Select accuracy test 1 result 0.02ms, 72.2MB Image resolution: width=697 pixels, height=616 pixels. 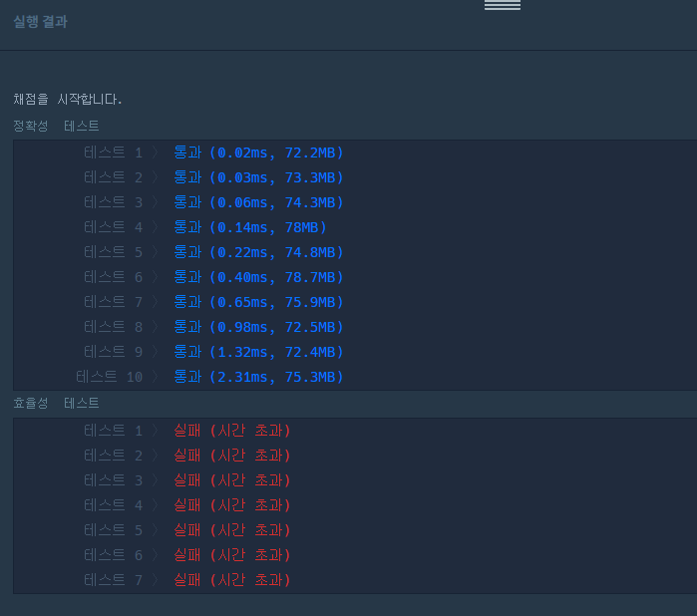click(258, 153)
